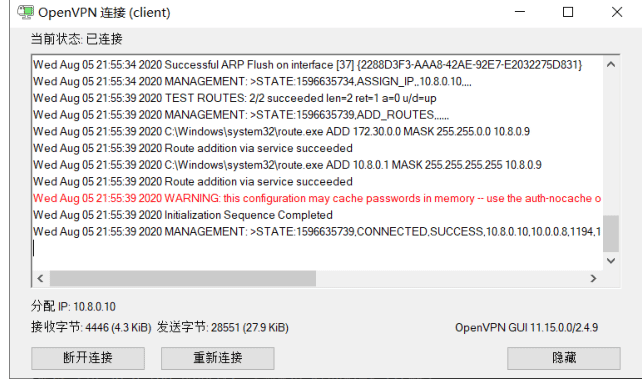The height and width of the screenshot is (382, 642).
Task: Minimize the OpenVPN connection window
Action: point(520,12)
